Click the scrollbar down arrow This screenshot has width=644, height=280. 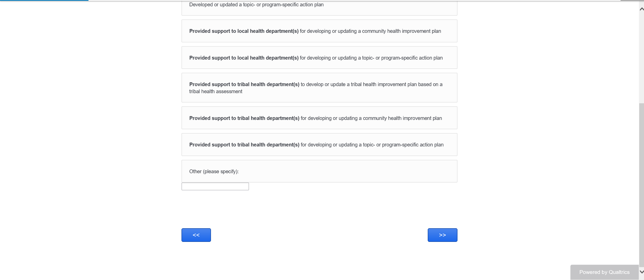tap(641, 272)
